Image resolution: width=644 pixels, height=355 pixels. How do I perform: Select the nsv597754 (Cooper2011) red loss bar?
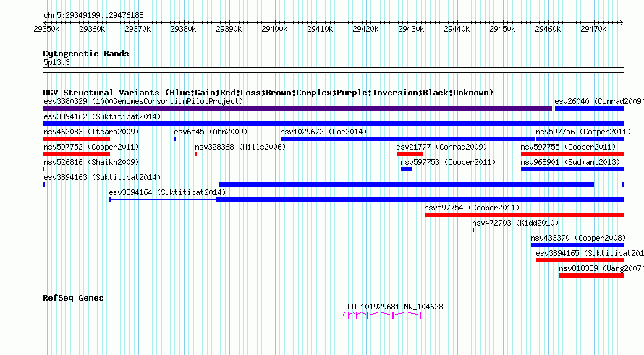pos(524,215)
